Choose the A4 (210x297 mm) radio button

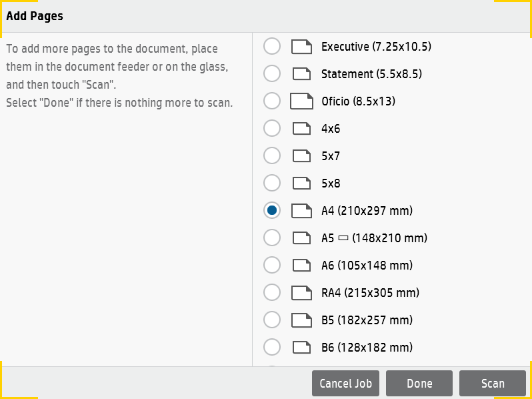(272, 211)
